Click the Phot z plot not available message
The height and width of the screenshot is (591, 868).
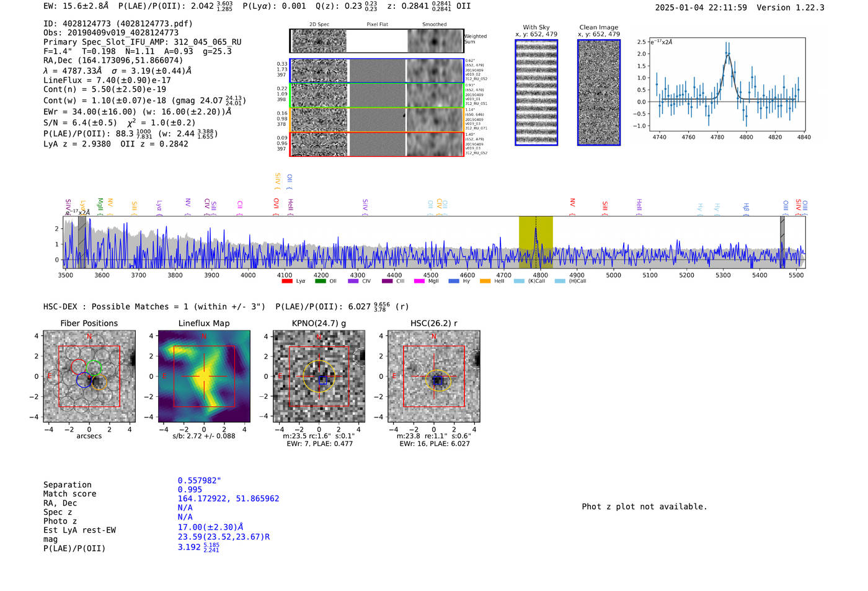point(644,507)
